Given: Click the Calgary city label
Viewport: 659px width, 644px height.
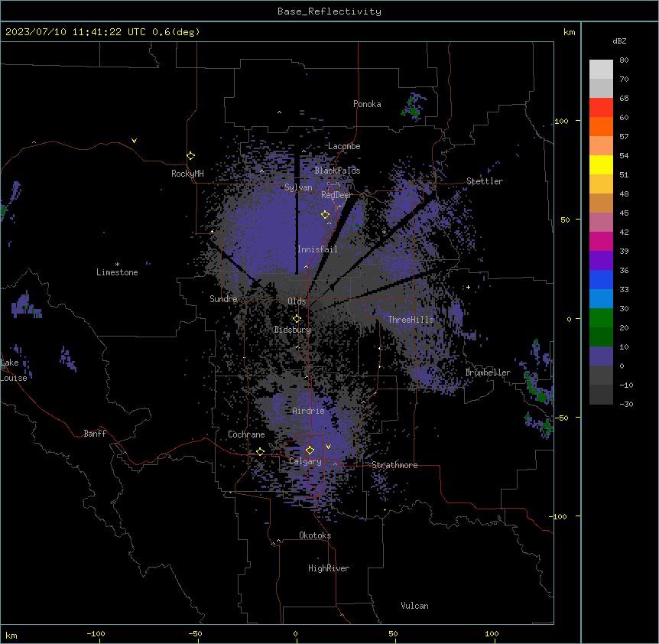Looking at the screenshot, I should [x=305, y=461].
